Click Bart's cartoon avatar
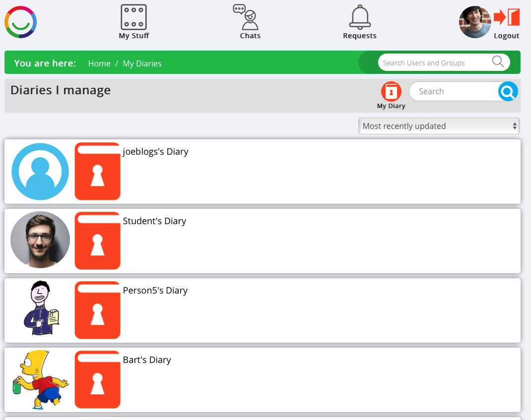Image resolution: width=531 pixels, height=420 pixels. pos(40,379)
